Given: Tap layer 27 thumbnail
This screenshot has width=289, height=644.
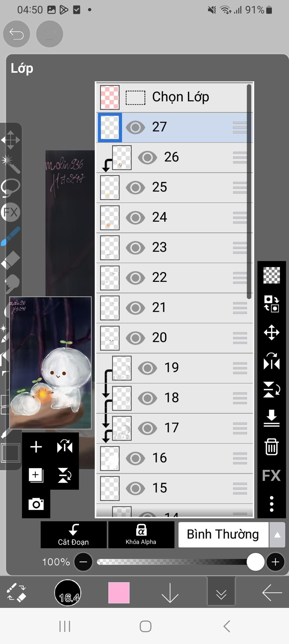Looking at the screenshot, I should click(x=110, y=127).
